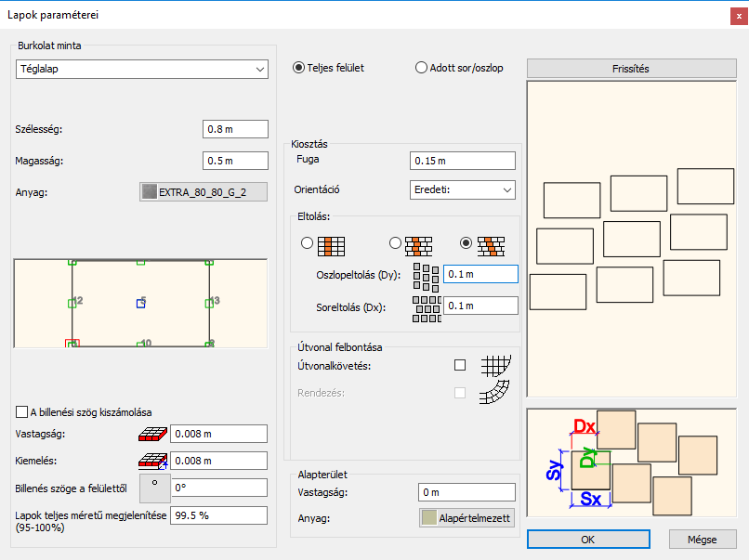749x560 pixels.
Task: Click the tilt angle 0° field
Action: tap(219, 488)
